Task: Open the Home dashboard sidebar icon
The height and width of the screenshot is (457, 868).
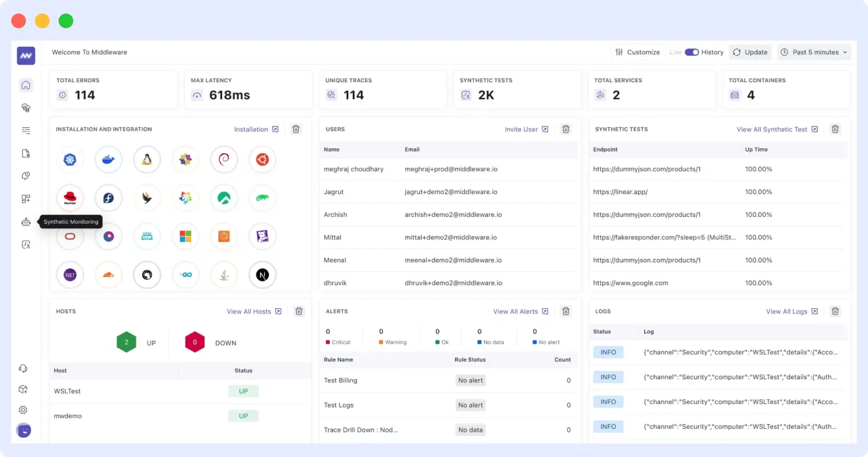Action: 26,85
